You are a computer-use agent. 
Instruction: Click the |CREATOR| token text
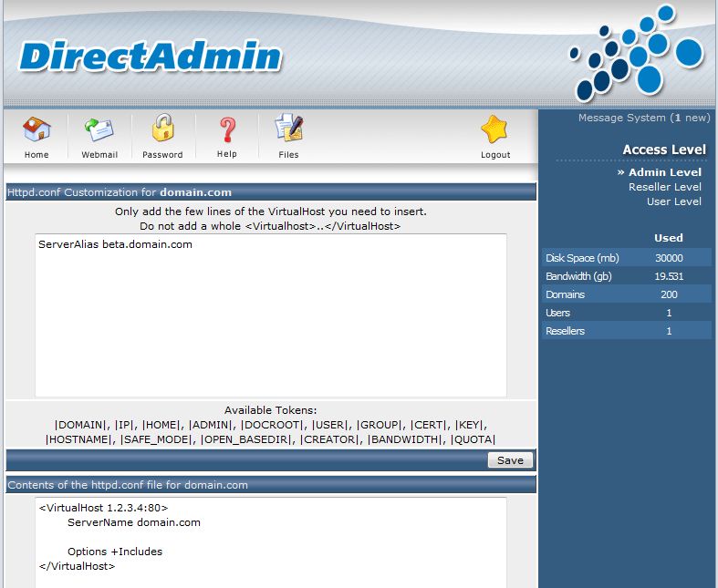point(330,439)
